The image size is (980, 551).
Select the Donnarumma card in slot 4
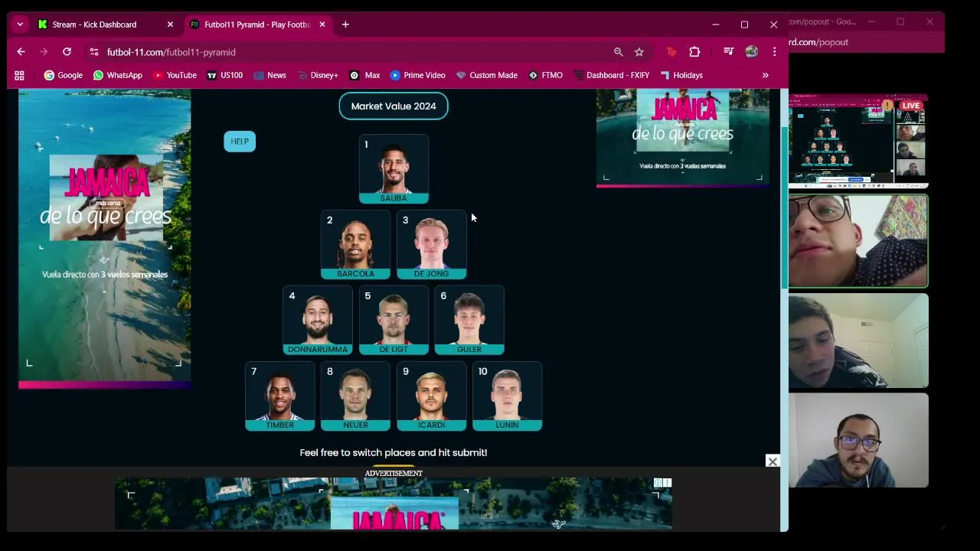click(x=318, y=321)
